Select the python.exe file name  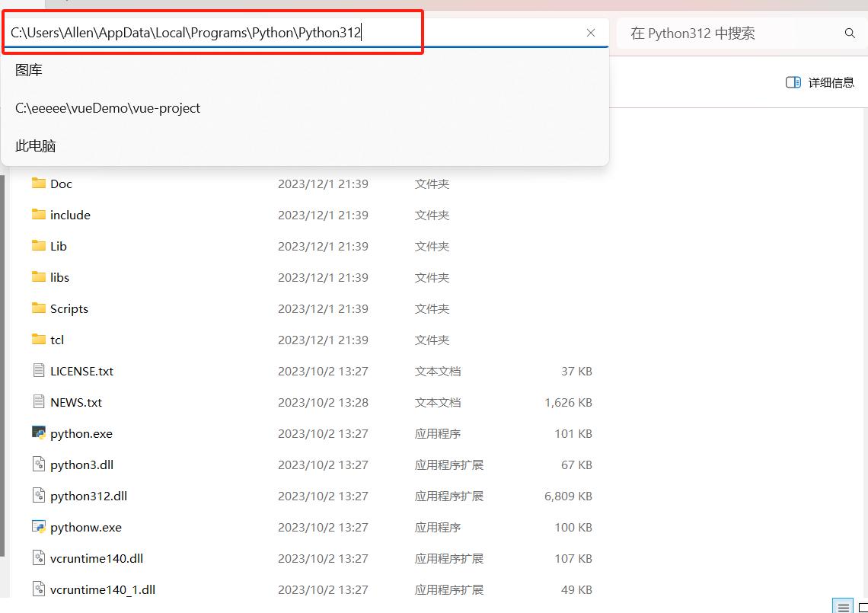pos(81,434)
